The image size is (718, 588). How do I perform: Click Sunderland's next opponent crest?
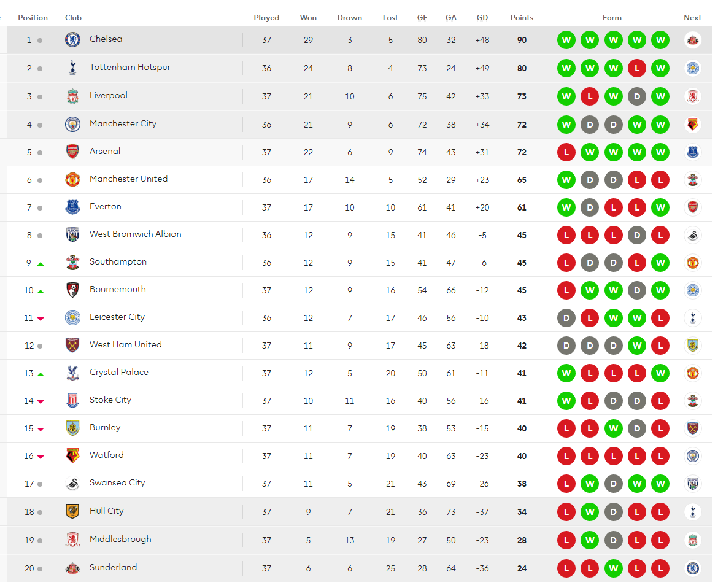click(x=693, y=568)
